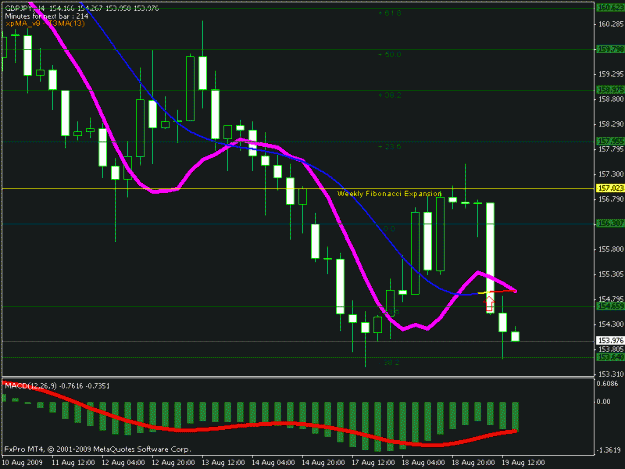Click the orange 'T3MA(13)' indicator label
This screenshot has width=625, height=469.
click(x=67, y=24)
